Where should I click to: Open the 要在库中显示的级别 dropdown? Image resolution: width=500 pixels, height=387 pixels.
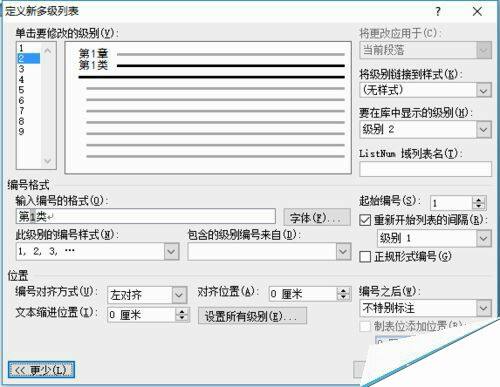pyautogui.click(x=483, y=129)
